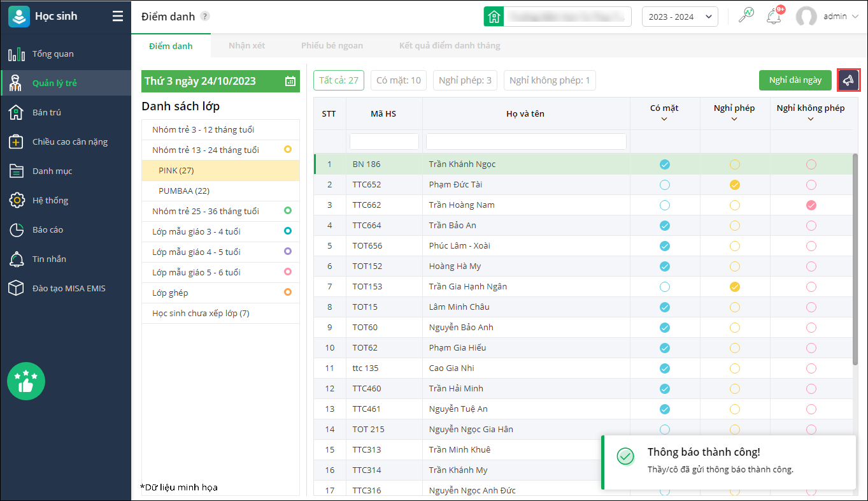The image size is (868, 501).
Task: Open Bán trú in the sidebar
Action: tap(66, 113)
